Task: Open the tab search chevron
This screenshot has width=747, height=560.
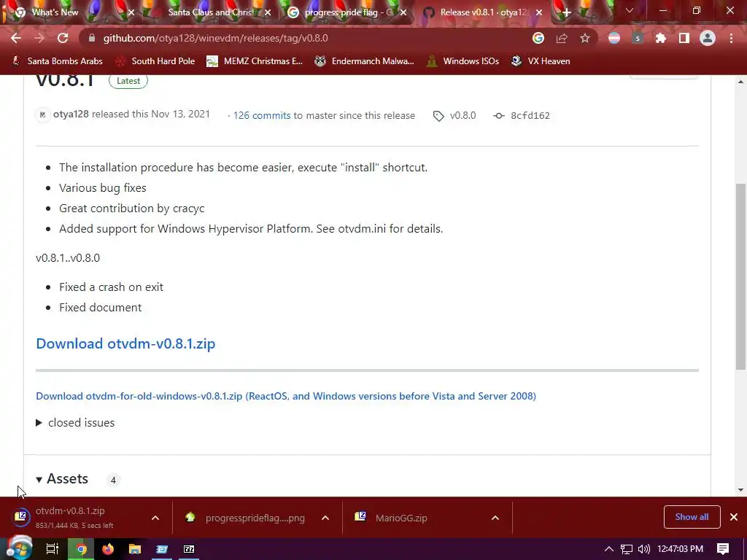Action: tap(630, 10)
